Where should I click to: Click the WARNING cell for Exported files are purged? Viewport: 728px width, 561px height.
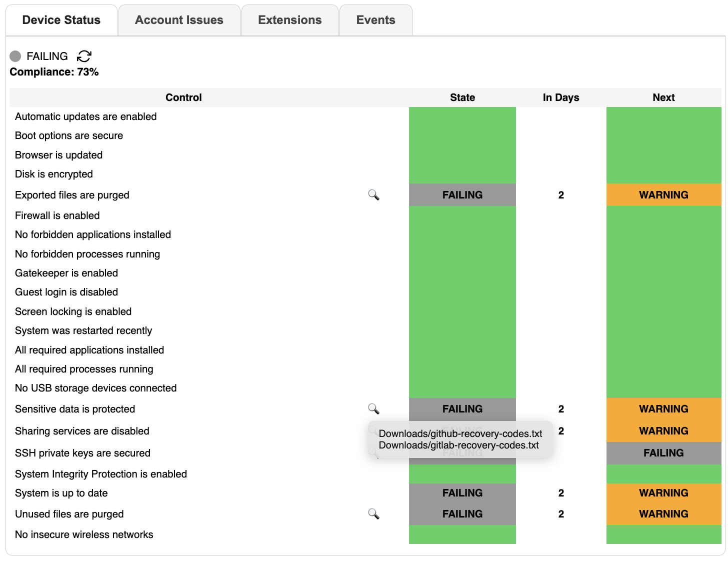663,195
